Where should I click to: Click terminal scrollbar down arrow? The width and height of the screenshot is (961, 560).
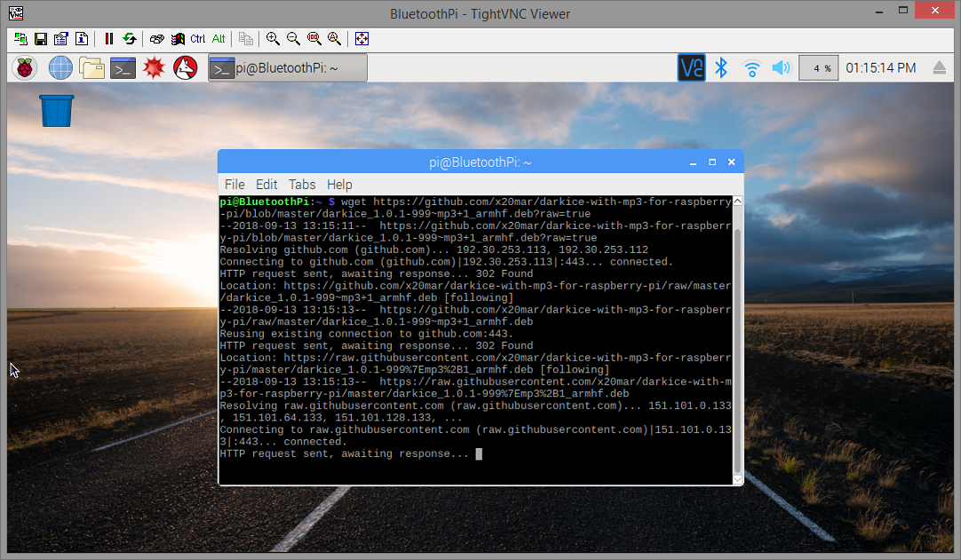(x=738, y=480)
